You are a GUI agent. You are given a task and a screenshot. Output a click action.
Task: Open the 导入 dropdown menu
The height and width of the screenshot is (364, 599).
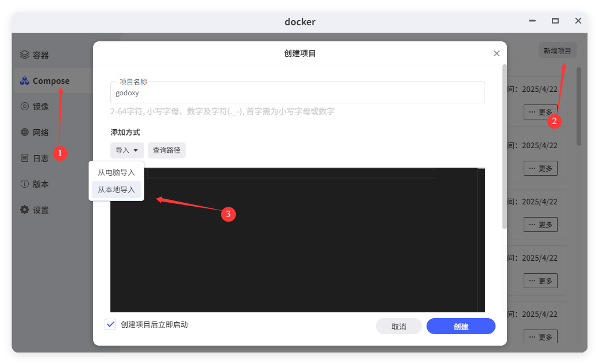pyautogui.click(x=127, y=150)
